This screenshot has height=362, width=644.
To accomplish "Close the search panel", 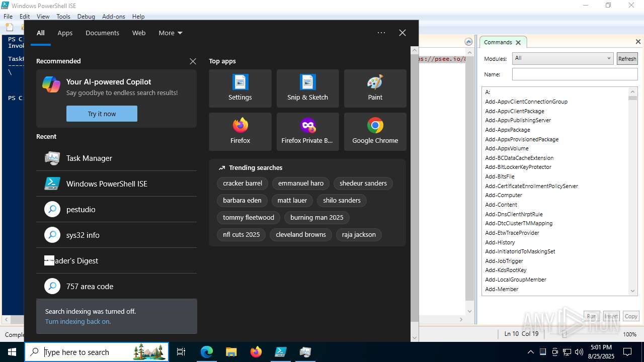I will [x=403, y=33].
